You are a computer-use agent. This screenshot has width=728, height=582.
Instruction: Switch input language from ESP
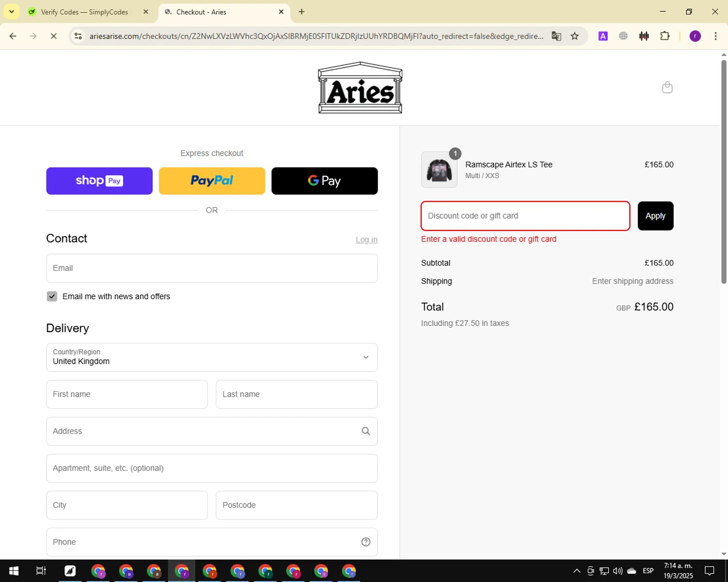point(648,571)
